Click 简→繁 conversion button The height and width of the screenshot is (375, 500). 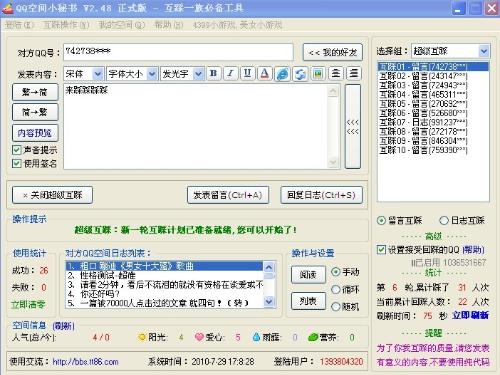(35, 112)
